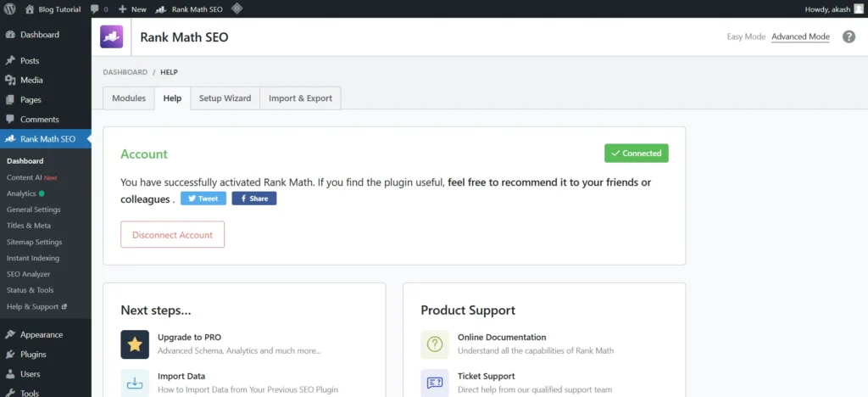Click the Tweet button
This screenshot has height=397, width=868.
coord(203,198)
